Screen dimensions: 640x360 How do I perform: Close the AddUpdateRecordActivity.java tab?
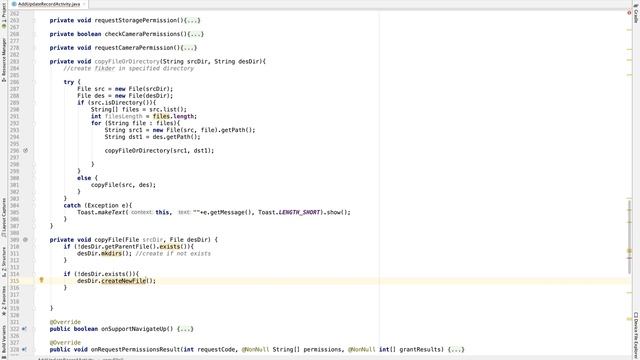[x=84, y=4]
